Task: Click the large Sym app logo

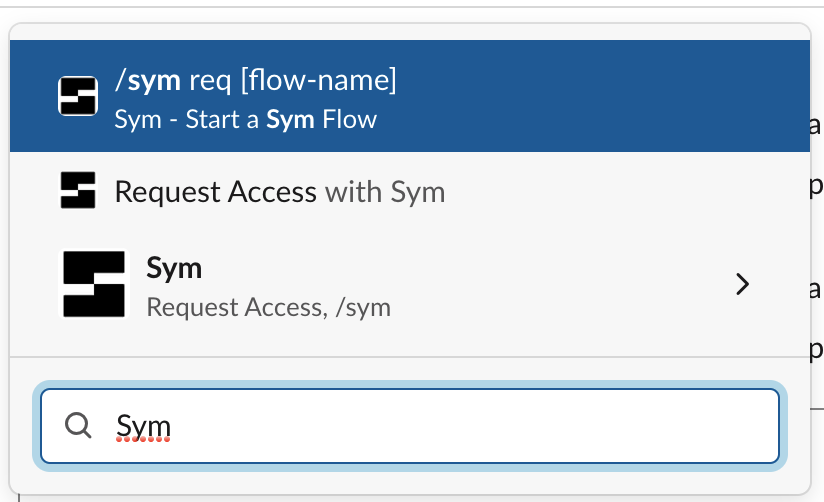Action: pyautogui.click(x=94, y=285)
